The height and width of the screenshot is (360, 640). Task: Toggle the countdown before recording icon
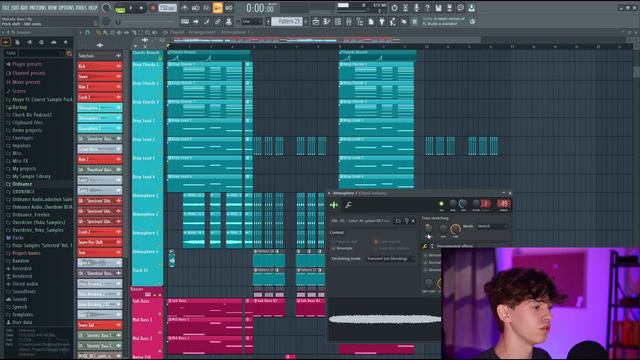pos(207,8)
